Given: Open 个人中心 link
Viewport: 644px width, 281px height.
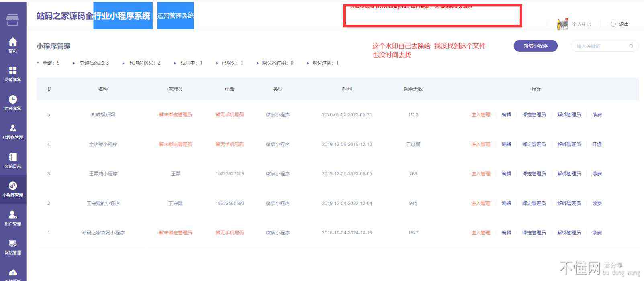Looking at the screenshot, I should [582, 24].
